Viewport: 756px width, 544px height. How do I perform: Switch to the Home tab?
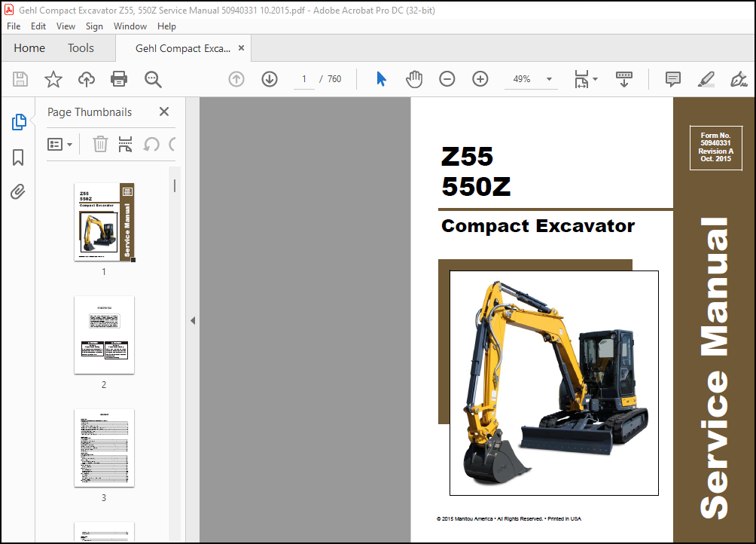pos(29,48)
